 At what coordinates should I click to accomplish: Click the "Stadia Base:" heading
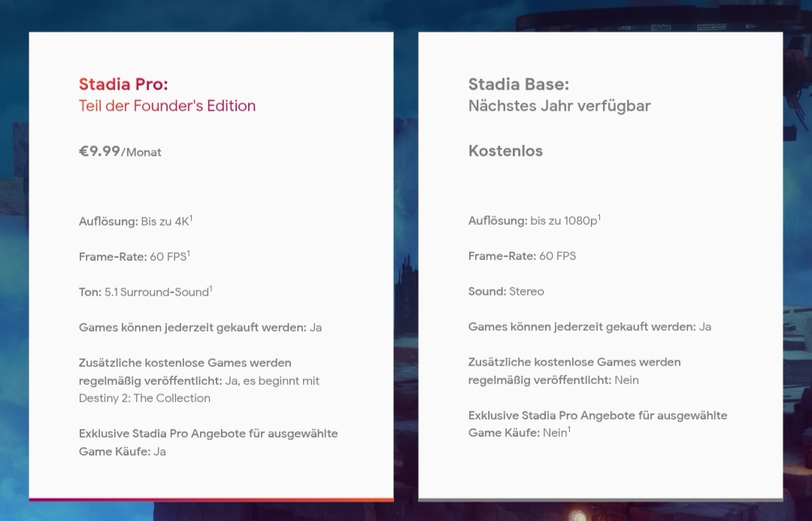click(518, 84)
